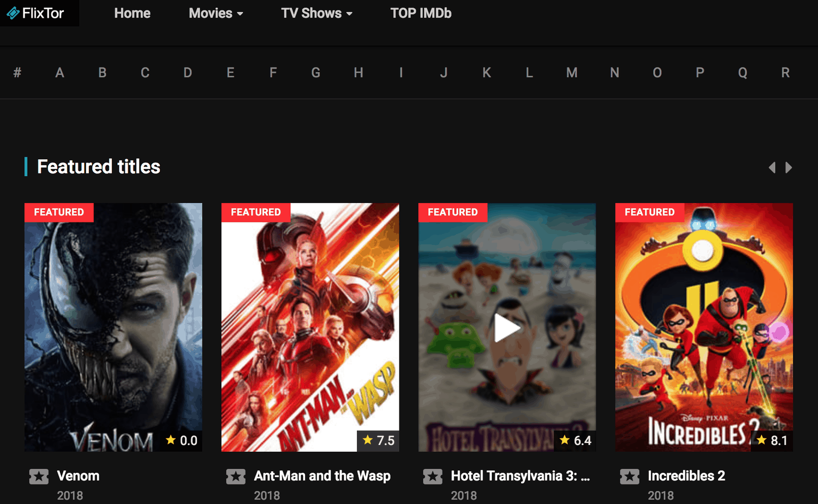Viewport: 818px width, 504px height.
Task: Click the 6.4 rating badge on Hotel Transylvania
Action: click(x=575, y=440)
